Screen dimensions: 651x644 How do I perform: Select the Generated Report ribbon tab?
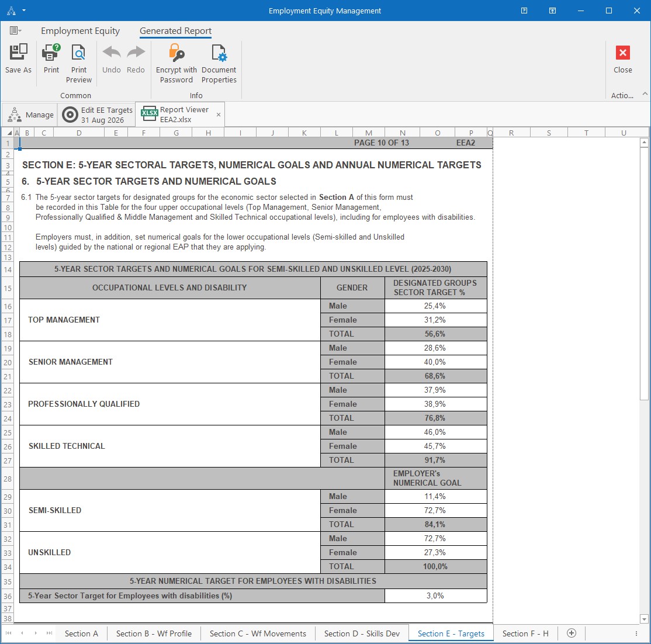176,31
